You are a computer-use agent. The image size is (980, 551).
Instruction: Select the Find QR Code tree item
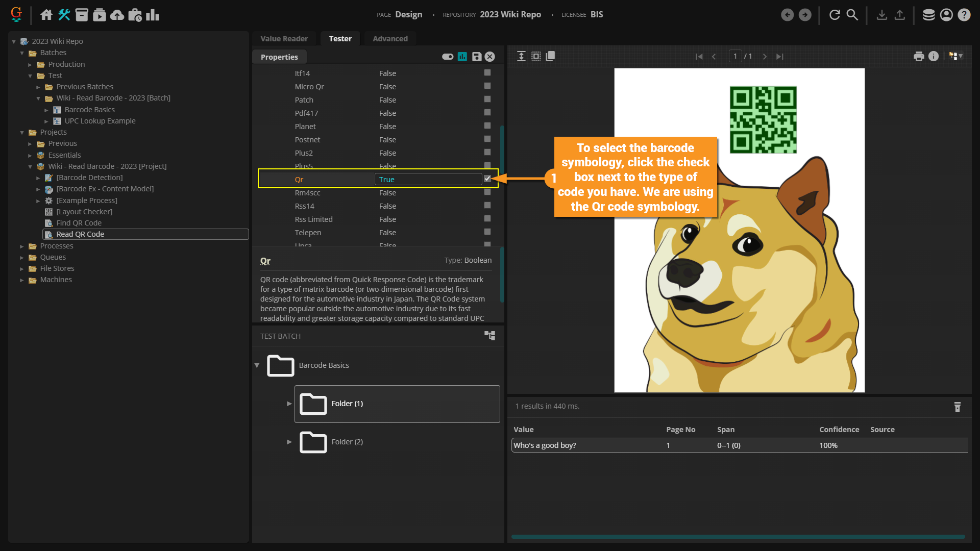[79, 223]
